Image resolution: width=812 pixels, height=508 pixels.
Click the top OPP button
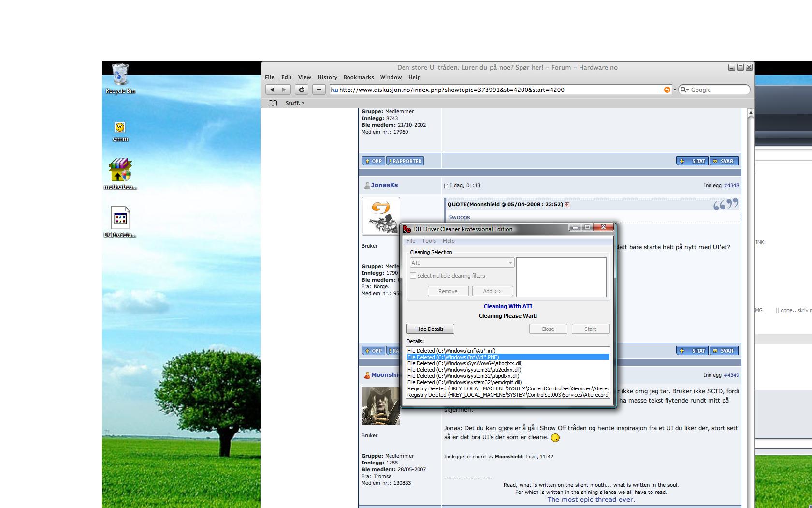click(x=374, y=161)
